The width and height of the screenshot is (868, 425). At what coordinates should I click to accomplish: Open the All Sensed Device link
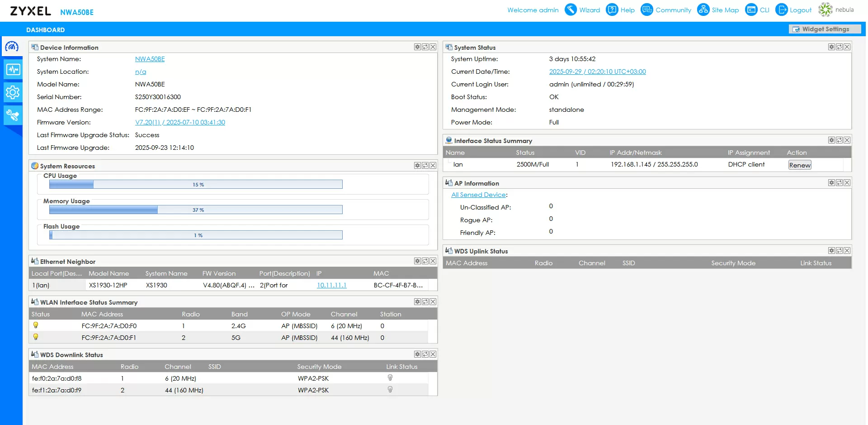click(x=478, y=195)
